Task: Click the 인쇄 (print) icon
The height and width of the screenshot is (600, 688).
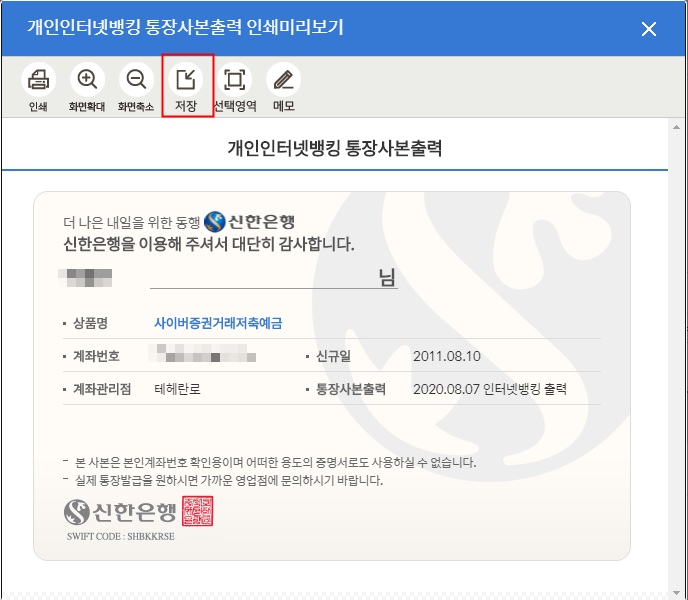Action: [38, 79]
